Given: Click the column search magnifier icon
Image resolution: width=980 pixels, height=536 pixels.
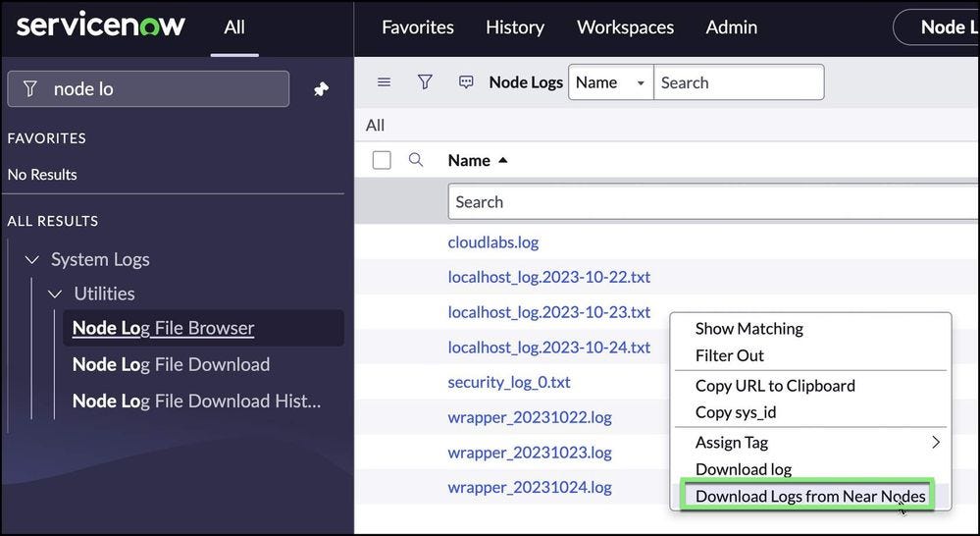Looking at the screenshot, I should click(x=416, y=159).
